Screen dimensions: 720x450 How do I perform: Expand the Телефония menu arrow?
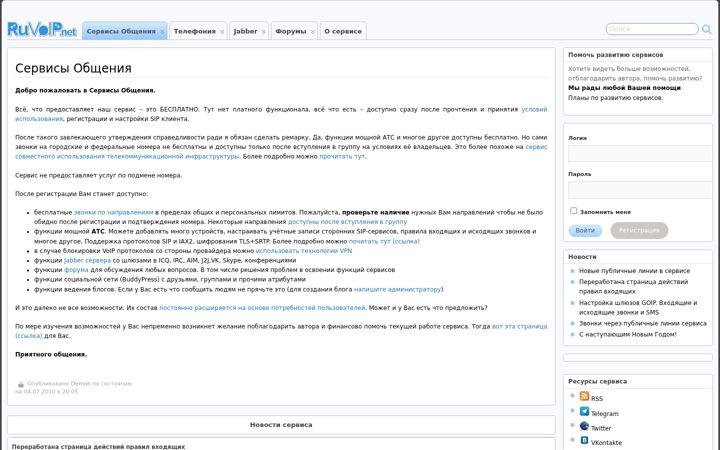click(222, 32)
